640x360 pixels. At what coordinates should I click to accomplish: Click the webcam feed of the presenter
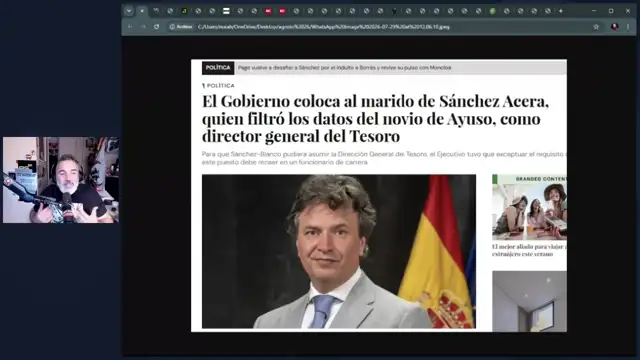point(61,180)
